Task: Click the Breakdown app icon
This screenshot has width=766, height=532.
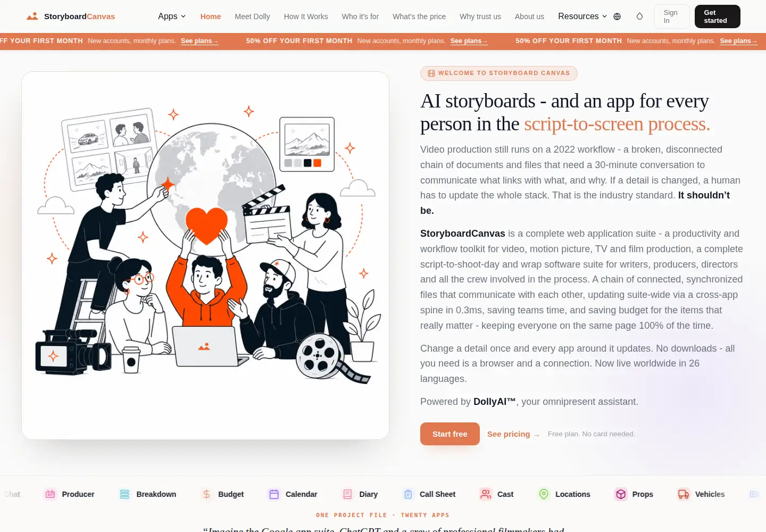Action: 124,494
